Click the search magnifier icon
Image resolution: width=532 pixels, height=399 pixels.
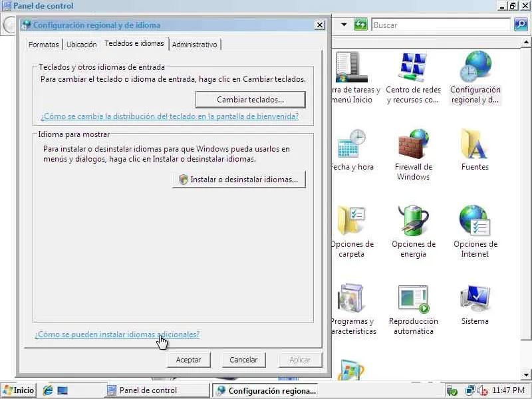(521, 25)
